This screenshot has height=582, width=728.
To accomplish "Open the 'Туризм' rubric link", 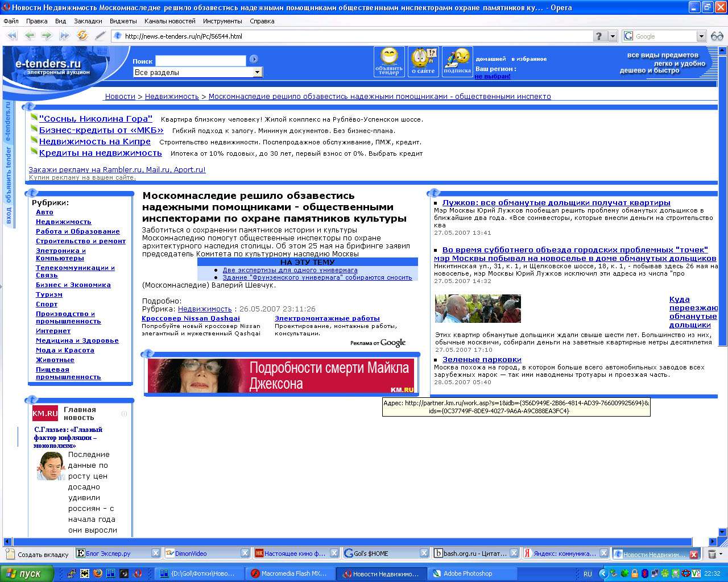I will click(49, 294).
